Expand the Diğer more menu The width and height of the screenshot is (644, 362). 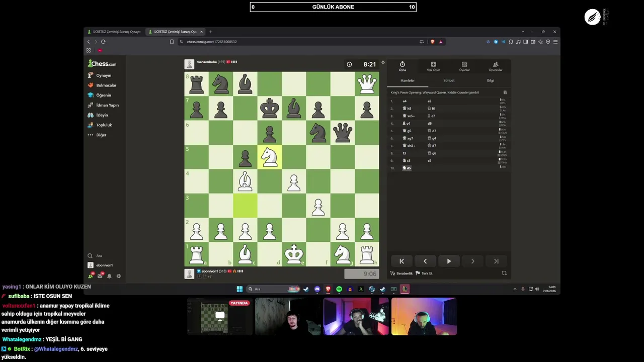97,135
